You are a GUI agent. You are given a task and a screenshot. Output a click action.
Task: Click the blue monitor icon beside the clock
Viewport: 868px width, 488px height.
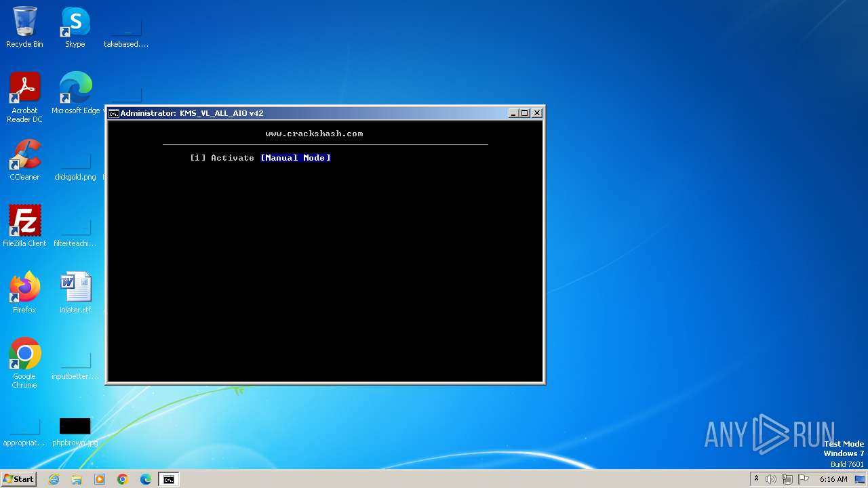[x=860, y=479]
